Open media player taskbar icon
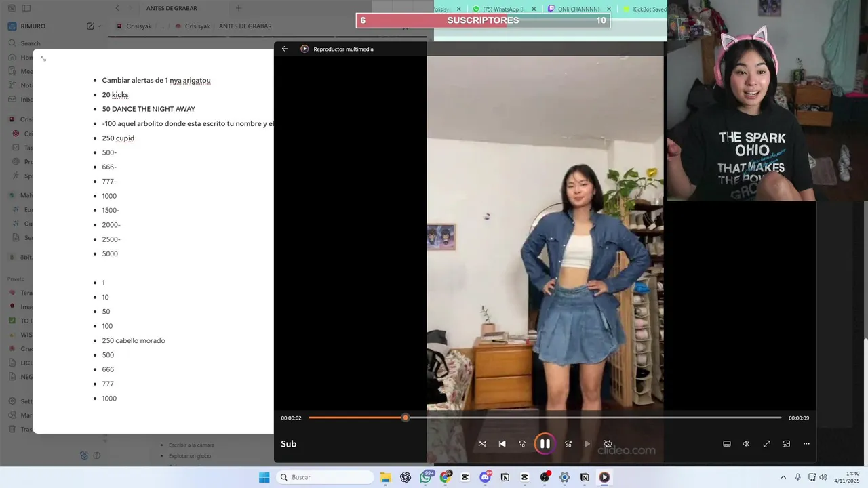Screen dimensions: 868x488 click(x=604, y=477)
